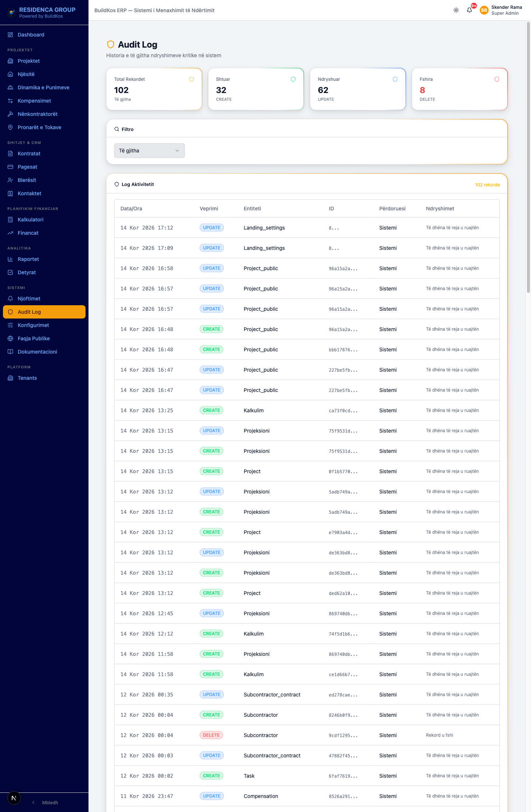Click the Raportet bar chart icon
Image resolution: width=531 pixels, height=812 pixels.
10,259
